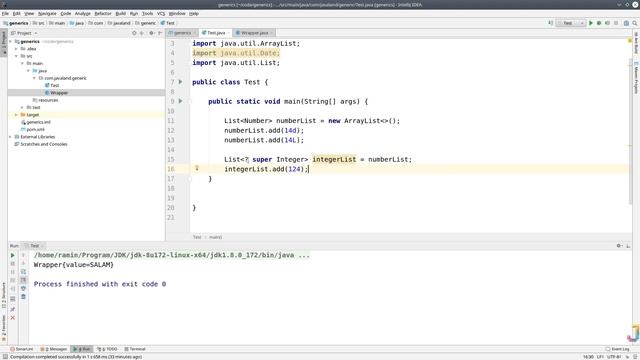Click Scroll from Source icon in Project panel
Image resolution: width=640 pixels, height=360 pixels.
coord(134,33)
